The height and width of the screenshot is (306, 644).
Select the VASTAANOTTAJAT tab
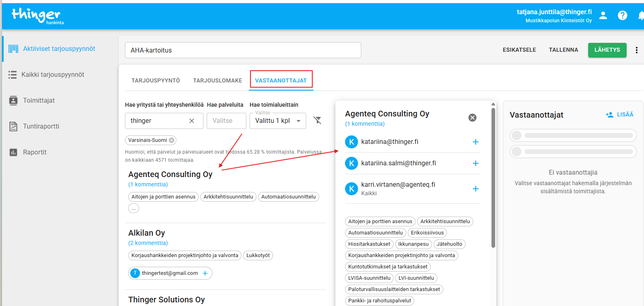tap(281, 80)
